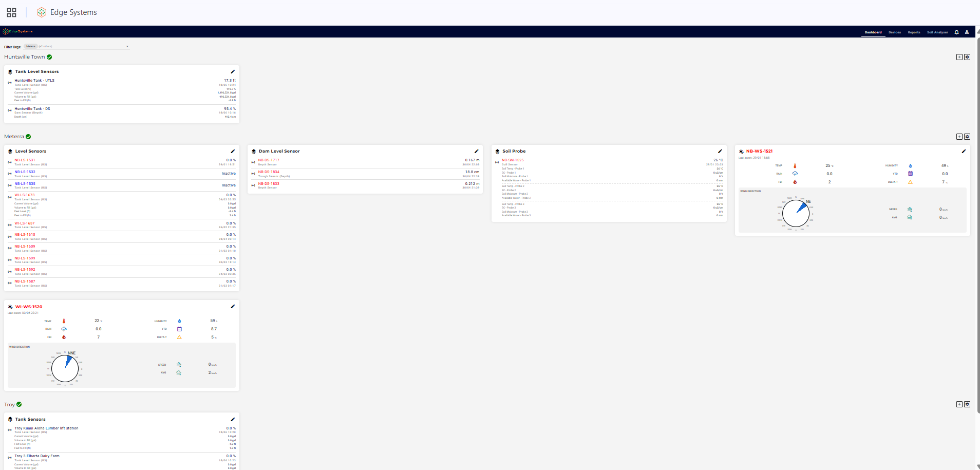Viewport: 980px width, 470px height.
Task: Click the Edge Systems hexagon logo at top
Action: click(x=42, y=12)
